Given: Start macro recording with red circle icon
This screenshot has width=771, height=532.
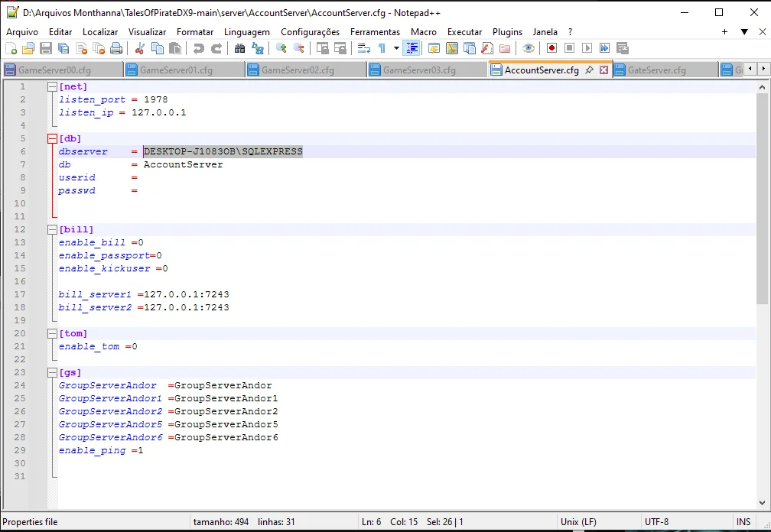Looking at the screenshot, I should pos(551,48).
